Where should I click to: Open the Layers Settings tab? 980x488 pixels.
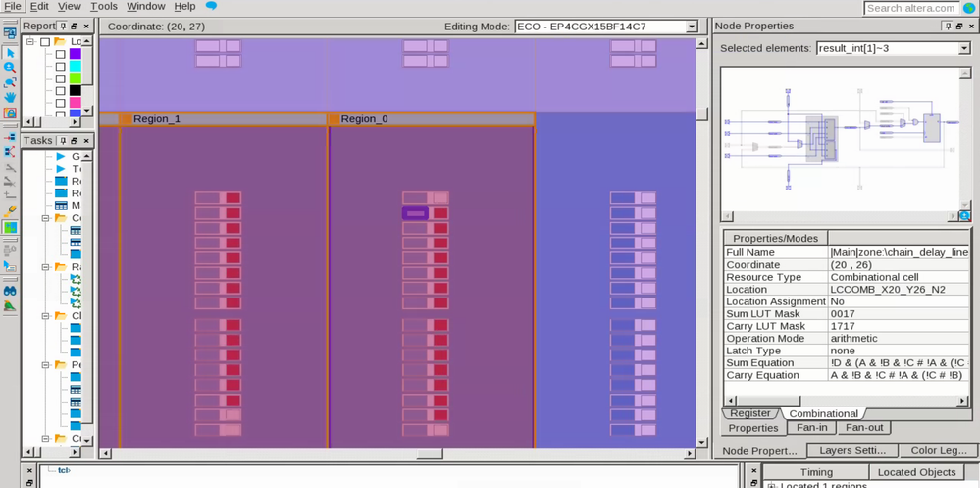click(852, 451)
